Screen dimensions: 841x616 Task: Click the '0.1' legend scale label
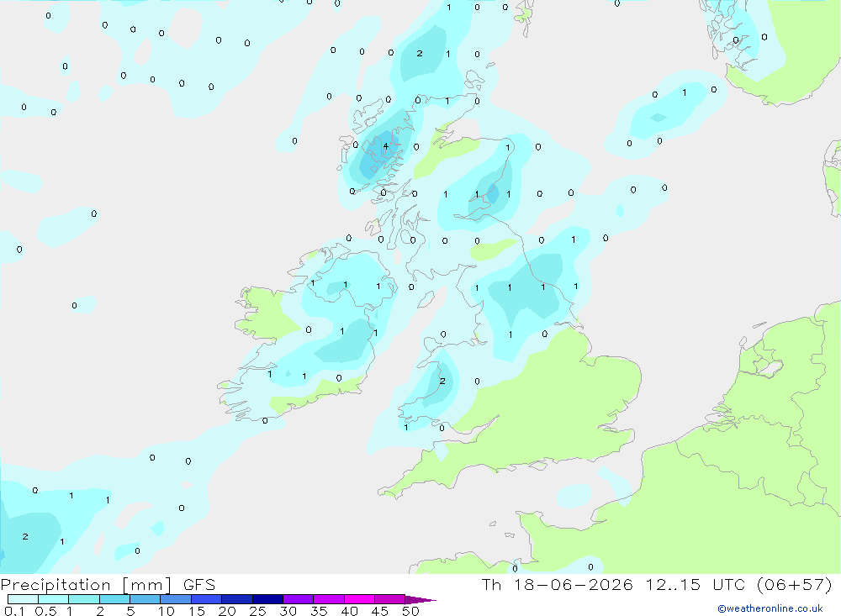click(x=14, y=611)
